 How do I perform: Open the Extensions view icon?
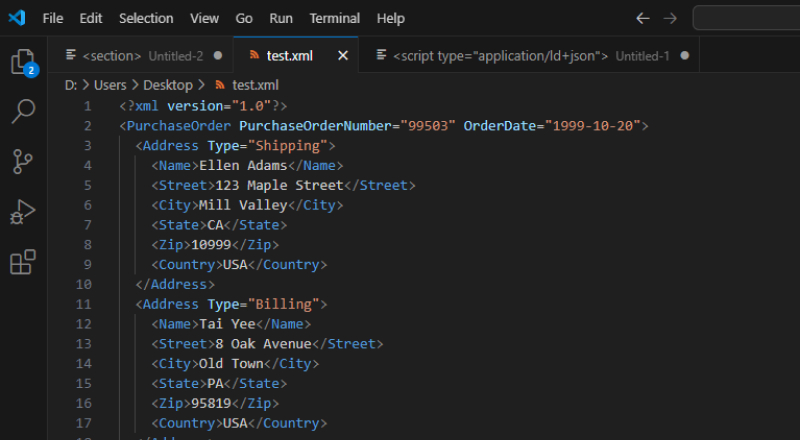pyautogui.click(x=22, y=263)
